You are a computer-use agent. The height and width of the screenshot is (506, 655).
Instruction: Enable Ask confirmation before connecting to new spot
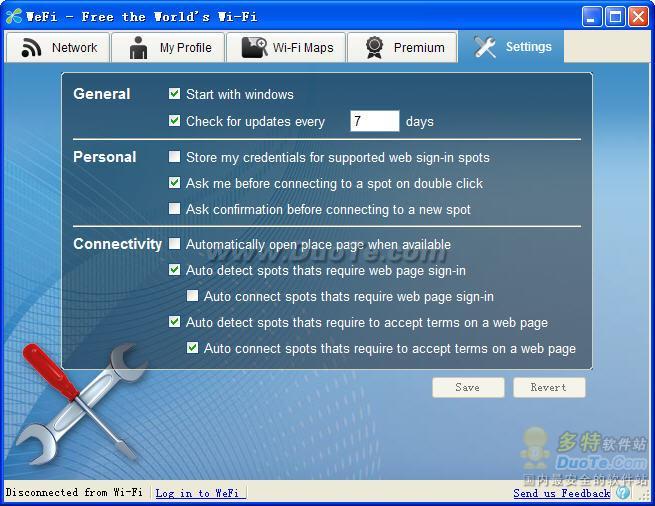pos(175,209)
